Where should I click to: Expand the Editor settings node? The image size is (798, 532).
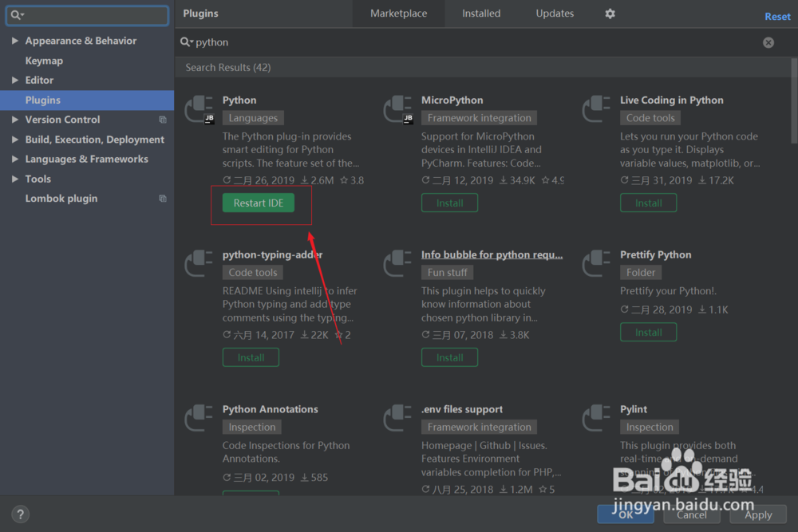14,80
